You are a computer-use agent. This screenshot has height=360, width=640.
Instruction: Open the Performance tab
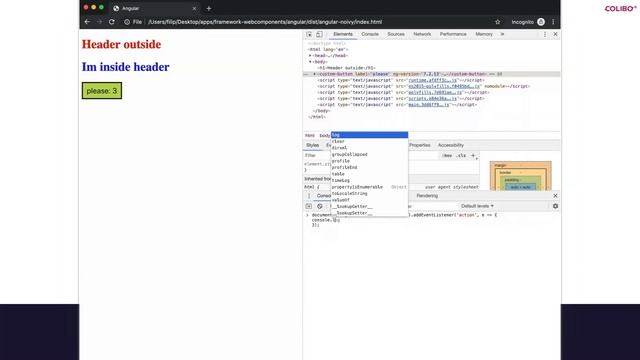tap(453, 34)
